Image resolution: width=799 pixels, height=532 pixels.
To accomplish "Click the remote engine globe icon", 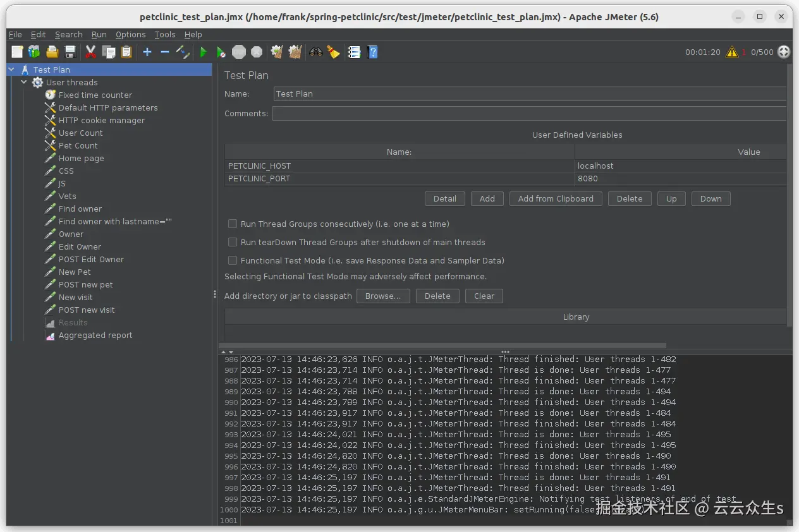I will 784,52.
